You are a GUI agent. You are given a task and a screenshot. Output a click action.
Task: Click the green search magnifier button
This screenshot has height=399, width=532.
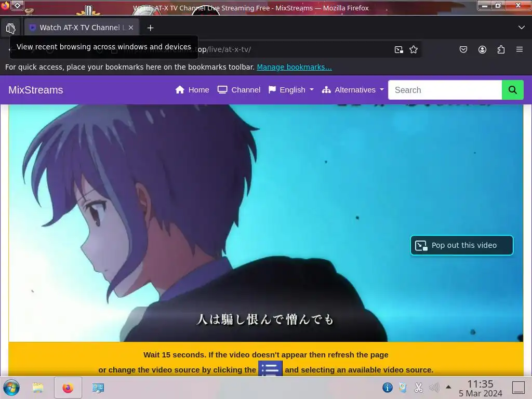tap(513, 90)
